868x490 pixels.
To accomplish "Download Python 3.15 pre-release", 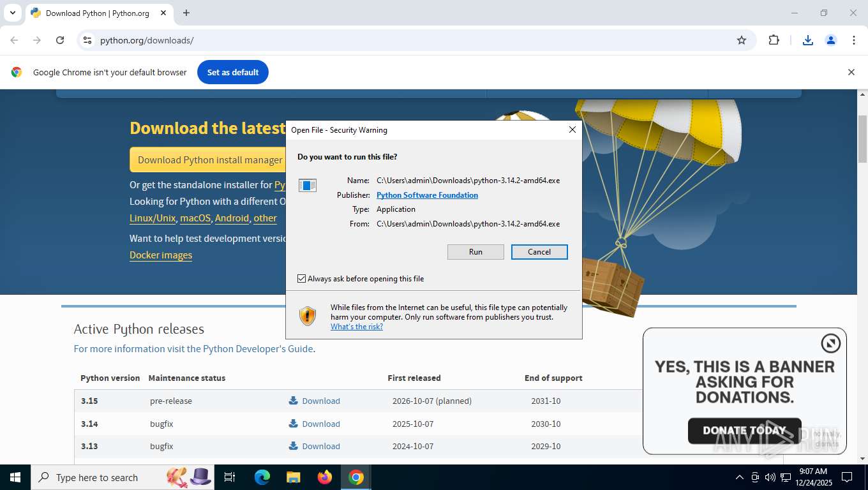I will click(321, 401).
